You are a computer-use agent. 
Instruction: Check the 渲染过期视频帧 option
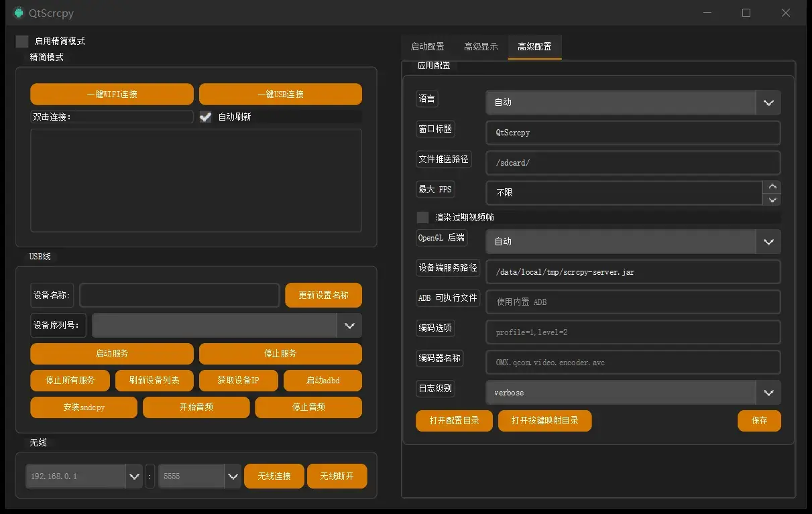(422, 217)
